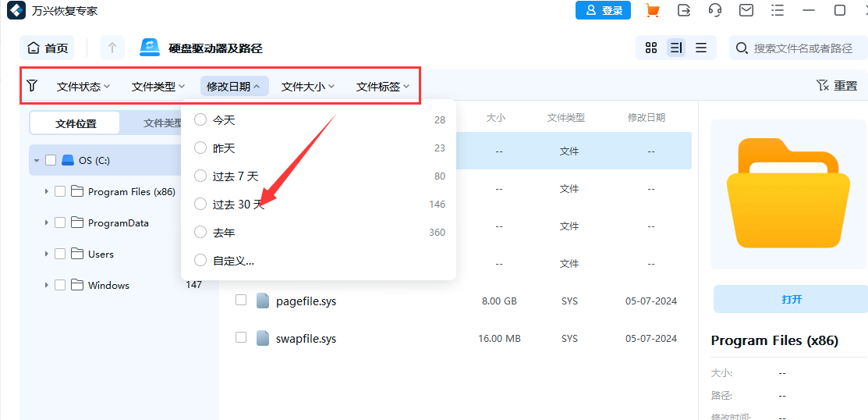The width and height of the screenshot is (868, 420).
Task: Select the 昨天 radio option
Action: [x=200, y=148]
